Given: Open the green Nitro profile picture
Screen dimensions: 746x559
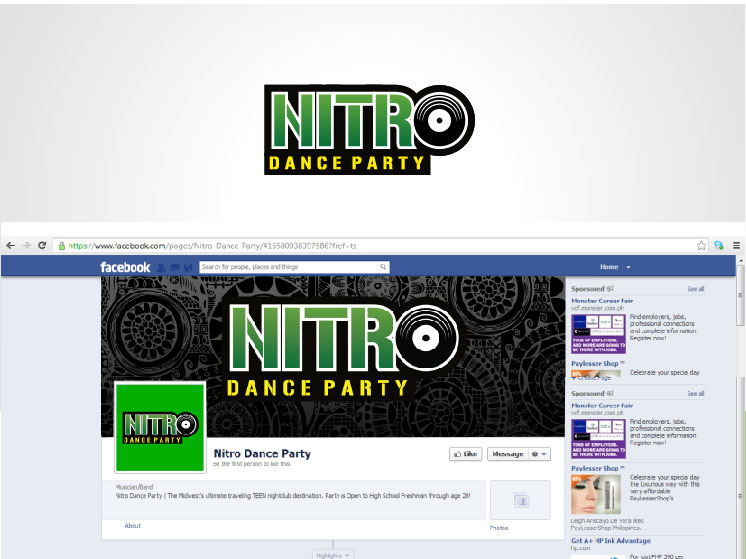Looking at the screenshot, I should [160, 427].
